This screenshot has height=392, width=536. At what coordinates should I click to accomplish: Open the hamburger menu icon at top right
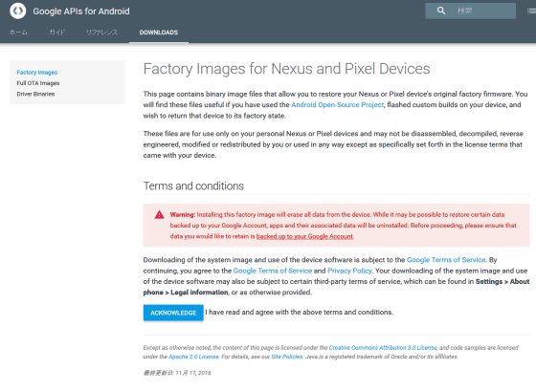click(531, 11)
